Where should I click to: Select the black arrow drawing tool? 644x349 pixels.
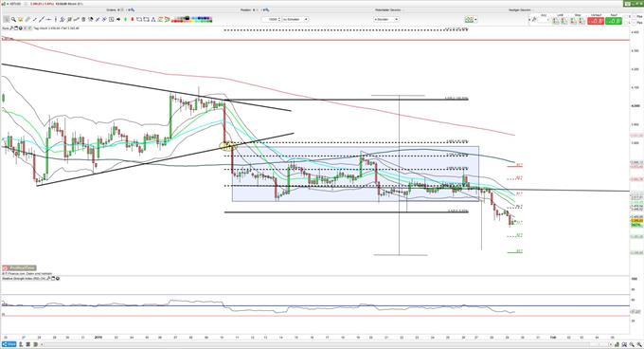118,19
